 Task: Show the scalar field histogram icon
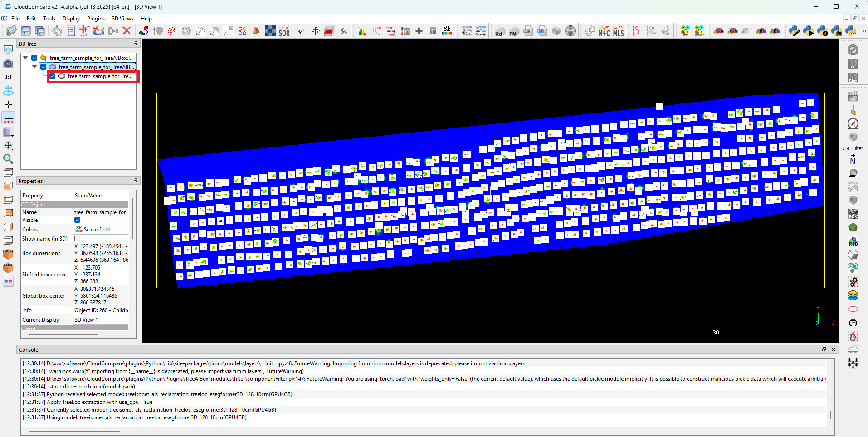[x=362, y=31]
